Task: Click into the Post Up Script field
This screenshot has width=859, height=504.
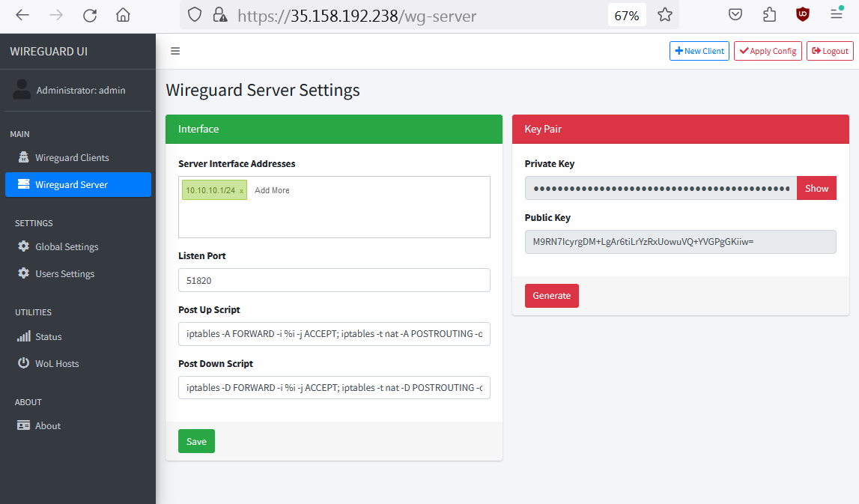Action: coord(334,334)
